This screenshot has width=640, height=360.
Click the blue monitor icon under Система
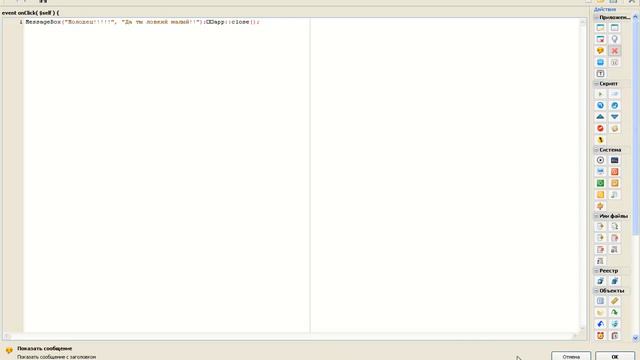pos(600,171)
